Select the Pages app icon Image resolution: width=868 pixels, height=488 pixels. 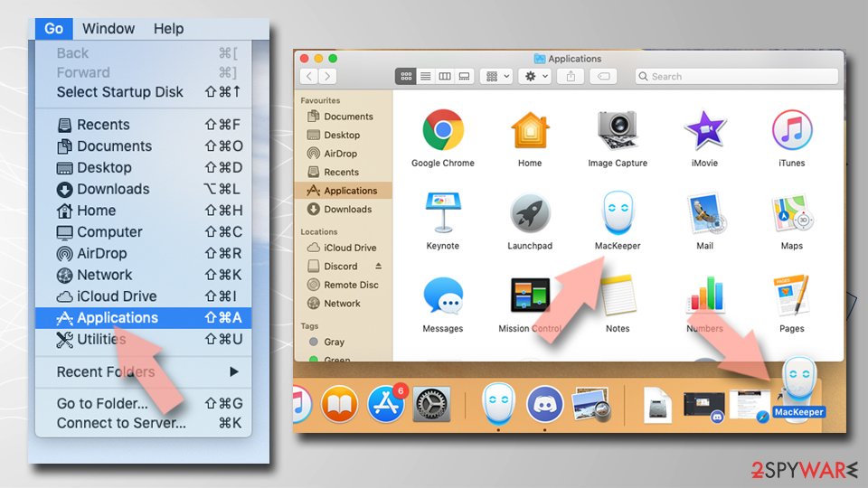point(792,296)
